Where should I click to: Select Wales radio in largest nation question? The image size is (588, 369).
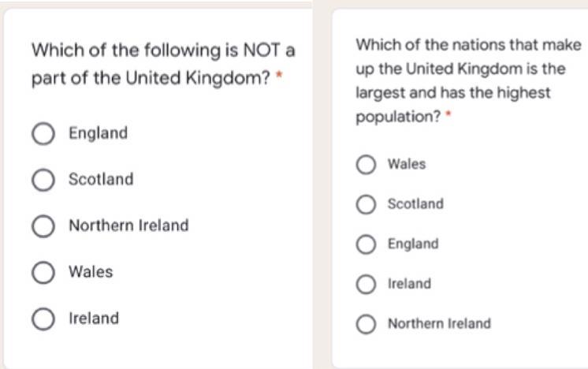(x=366, y=165)
